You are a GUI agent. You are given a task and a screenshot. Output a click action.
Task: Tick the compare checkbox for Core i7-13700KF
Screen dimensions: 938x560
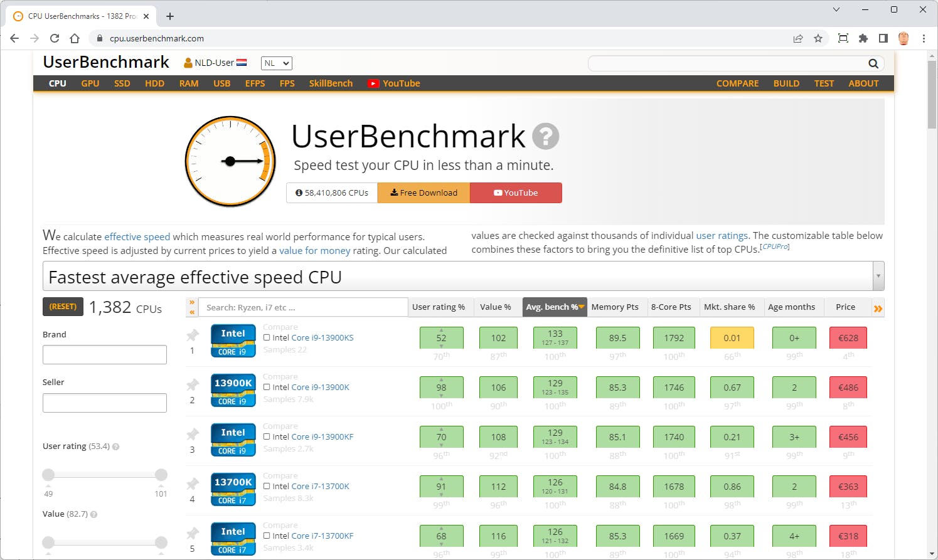267,536
